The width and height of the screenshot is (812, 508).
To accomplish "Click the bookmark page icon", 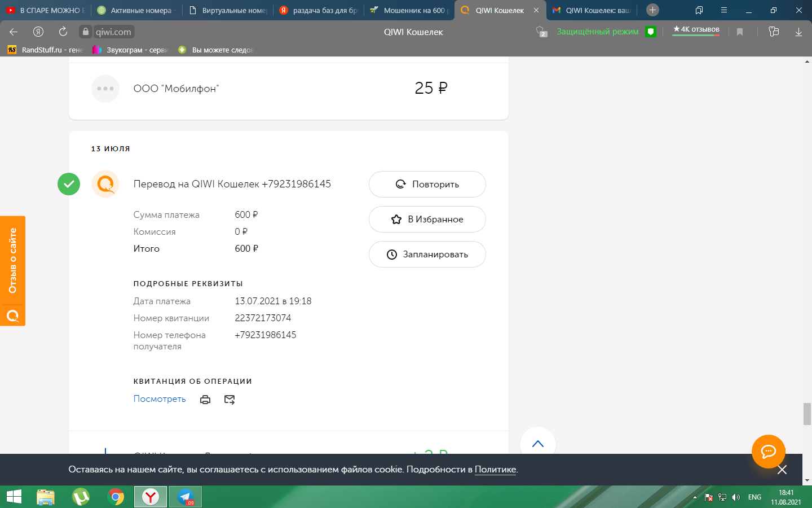I will pyautogui.click(x=740, y=32).
